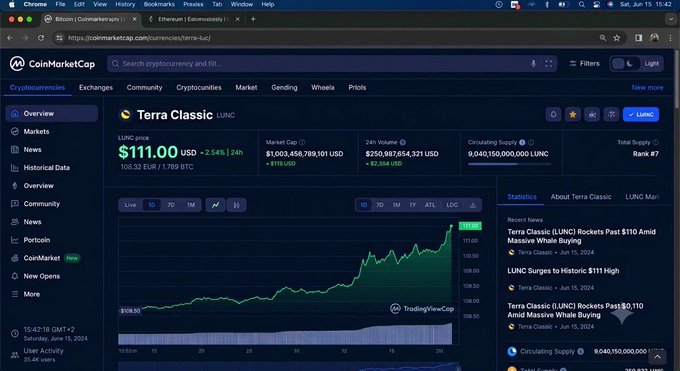Select LOG chart scale option
Image resolution: width=680 pixels, height=371 pixels.
[452, 205]
